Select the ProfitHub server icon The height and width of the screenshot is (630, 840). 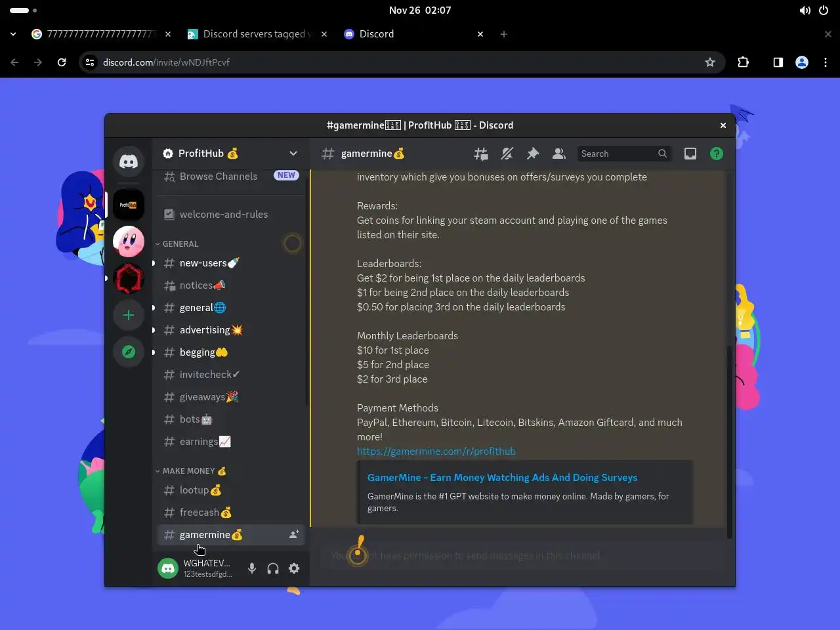[x=129, y=205]
